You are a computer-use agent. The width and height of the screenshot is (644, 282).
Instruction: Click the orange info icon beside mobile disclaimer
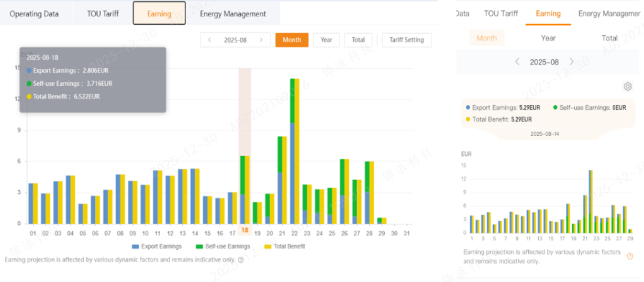[x=630, y=256]
